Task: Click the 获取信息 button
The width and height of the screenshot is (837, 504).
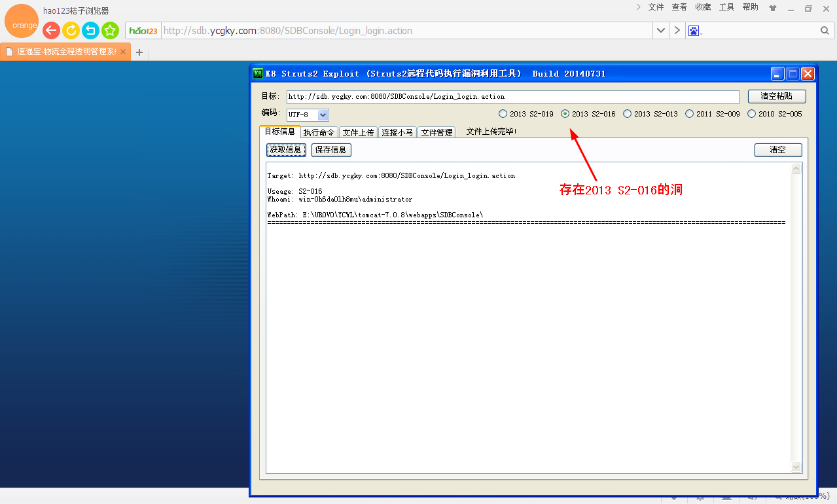Action: tap(286, 150)
